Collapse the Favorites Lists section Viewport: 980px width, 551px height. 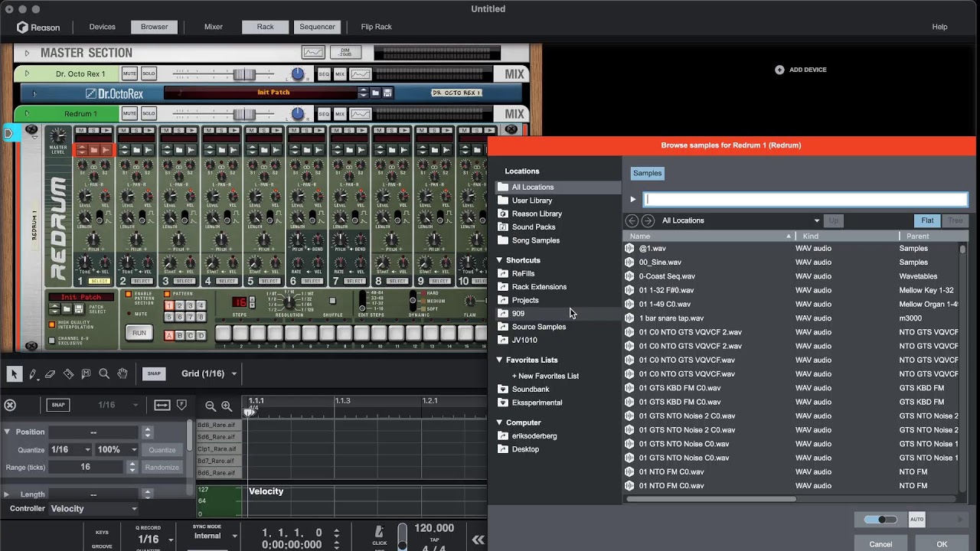click(499, 360)
